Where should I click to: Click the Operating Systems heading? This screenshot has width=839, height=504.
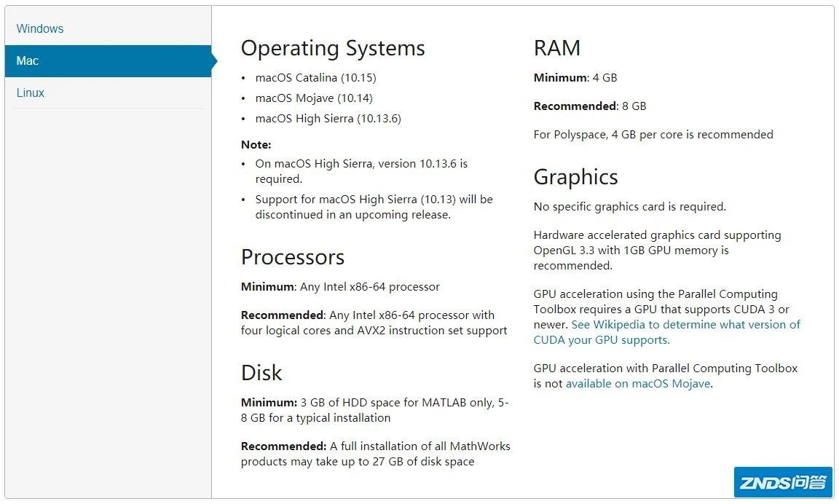click(333, 49)
